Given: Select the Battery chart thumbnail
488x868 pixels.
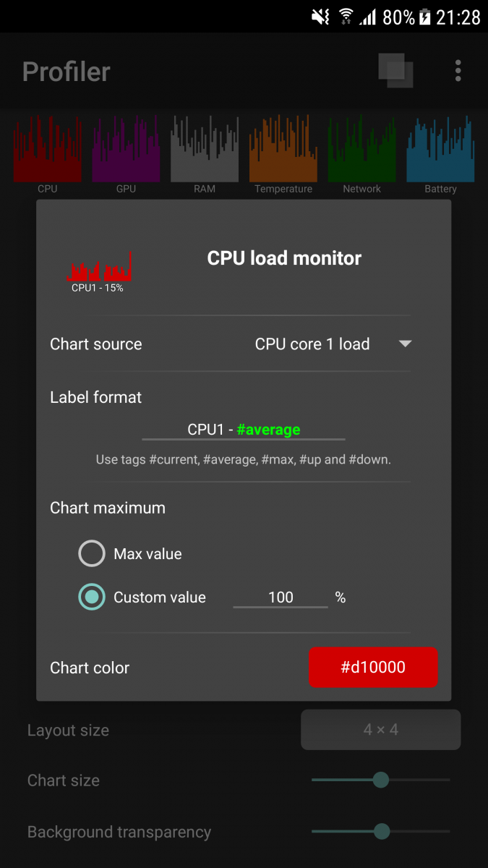Looking at the screenshot, I should (x=440, y=148).
